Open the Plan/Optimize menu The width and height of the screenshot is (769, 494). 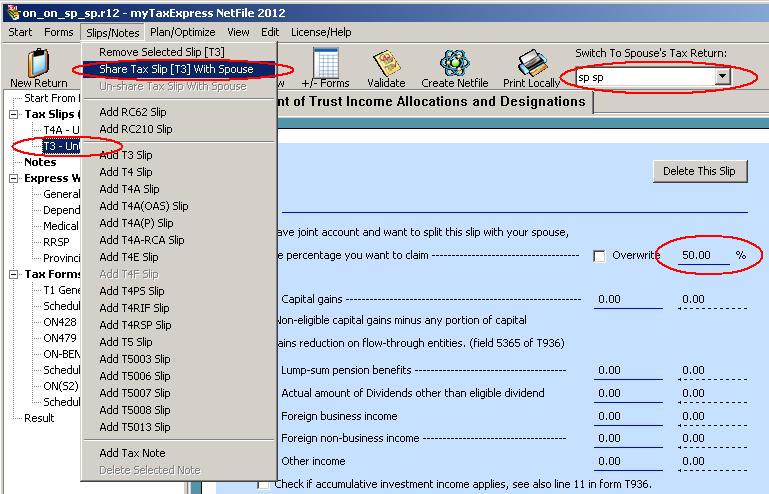click(182, 32)
